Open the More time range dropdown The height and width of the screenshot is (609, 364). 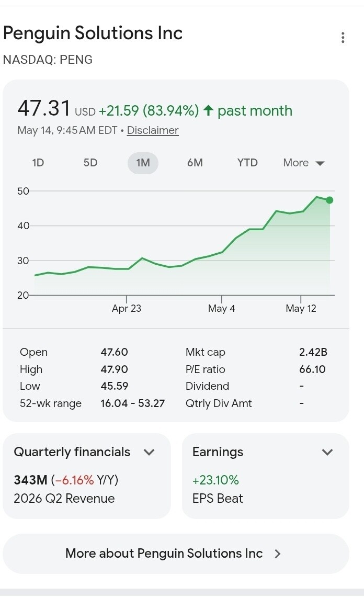click(x=303, y=163)
